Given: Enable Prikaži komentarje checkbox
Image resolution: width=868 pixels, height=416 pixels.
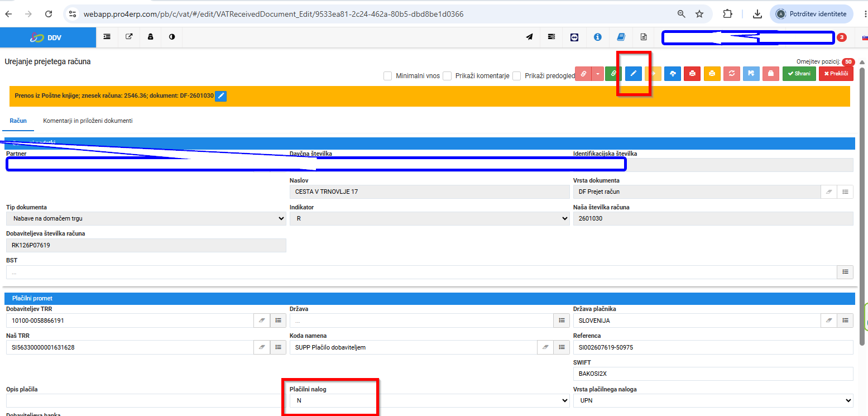Looking at the screenshot, I should pos(447,76).
